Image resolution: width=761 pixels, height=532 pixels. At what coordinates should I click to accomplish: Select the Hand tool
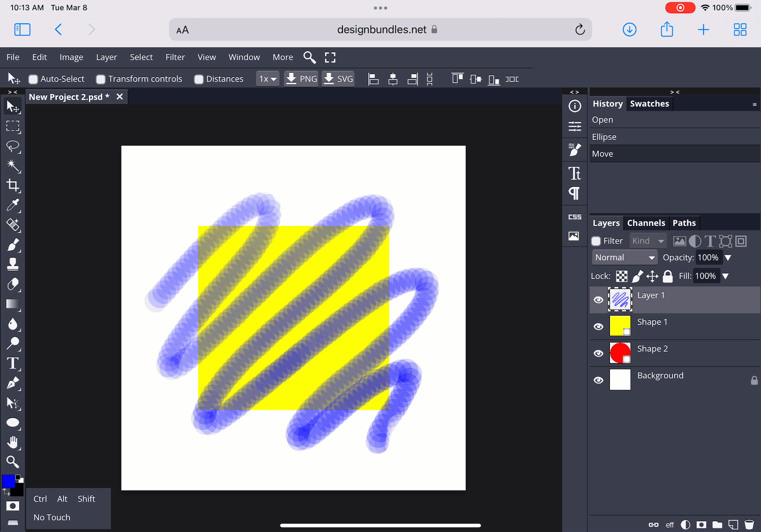click(13, 442)
